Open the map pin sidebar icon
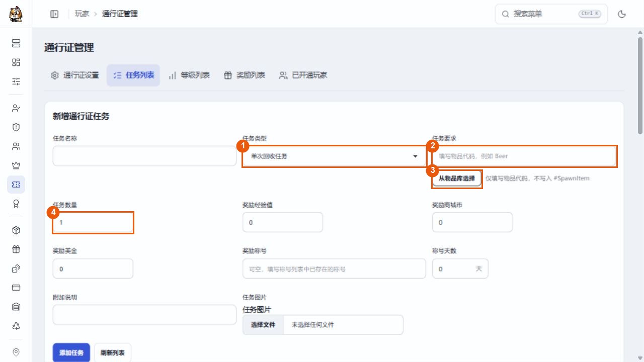The width and height of the screenshot is (644, 362). pos(16,352)
